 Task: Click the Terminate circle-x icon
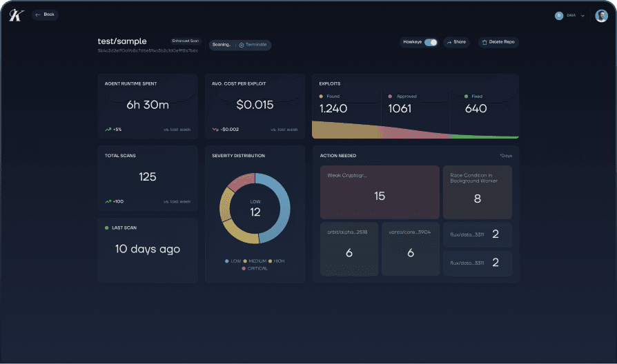[242, 45]
